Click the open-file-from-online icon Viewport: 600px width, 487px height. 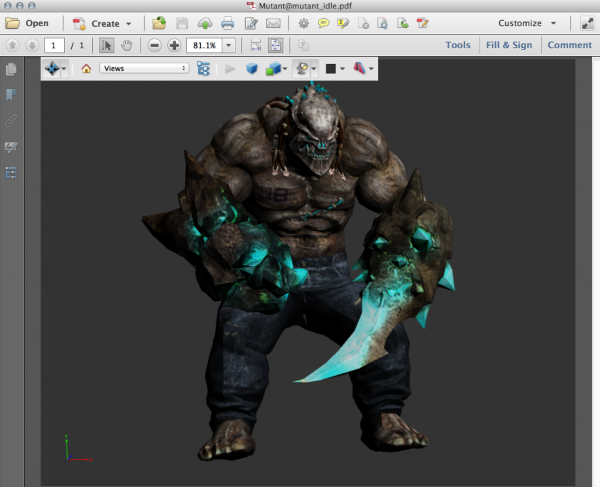pos(159,23)
